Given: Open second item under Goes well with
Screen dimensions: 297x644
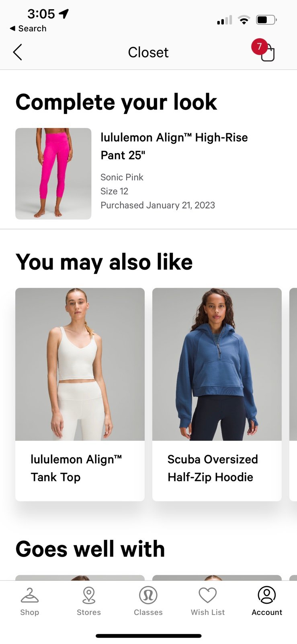Looking at the screenshot, I should point(217,578).
